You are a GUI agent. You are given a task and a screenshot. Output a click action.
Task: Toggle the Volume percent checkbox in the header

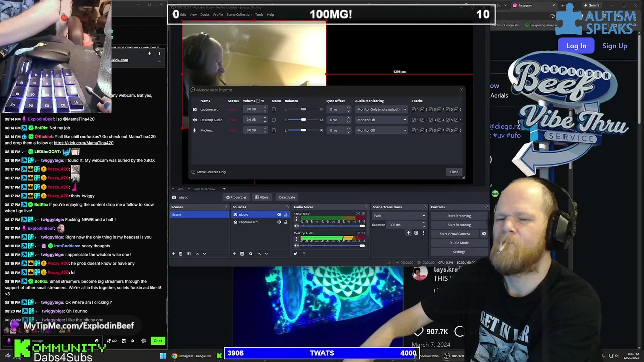coord(258,101)
